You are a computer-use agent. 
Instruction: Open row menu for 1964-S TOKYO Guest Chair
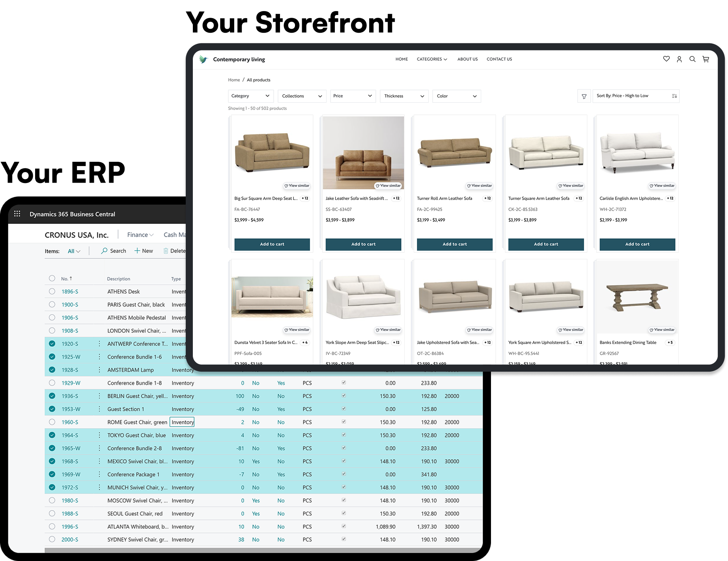(x=99, y=435)
